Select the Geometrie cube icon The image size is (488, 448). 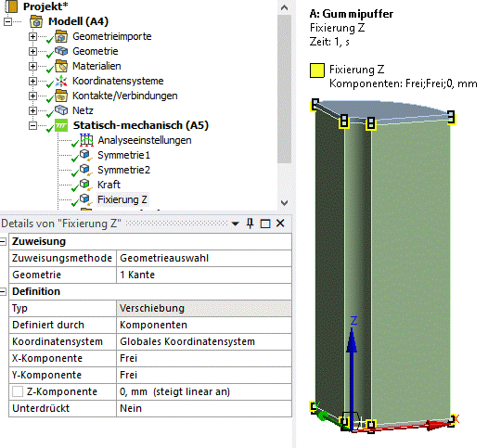[61, 51]
